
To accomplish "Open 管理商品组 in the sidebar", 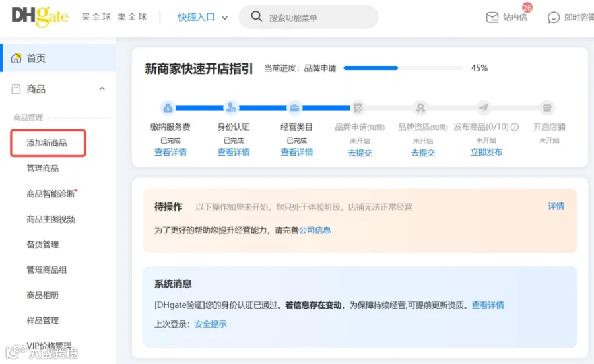I will tap(47, 270).
